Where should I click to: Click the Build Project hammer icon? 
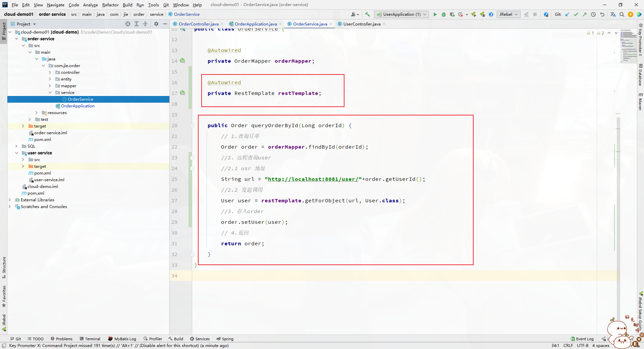tap(368, 14)
